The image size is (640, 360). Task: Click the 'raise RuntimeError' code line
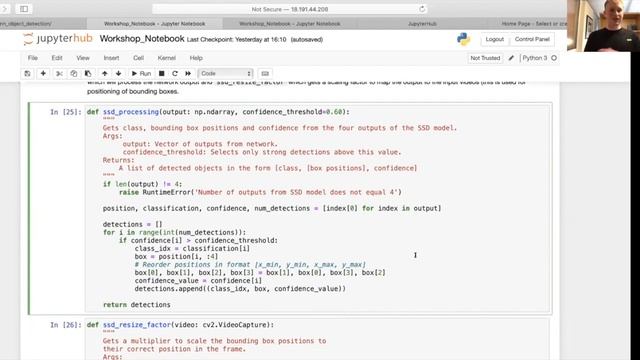coord(260,192)
